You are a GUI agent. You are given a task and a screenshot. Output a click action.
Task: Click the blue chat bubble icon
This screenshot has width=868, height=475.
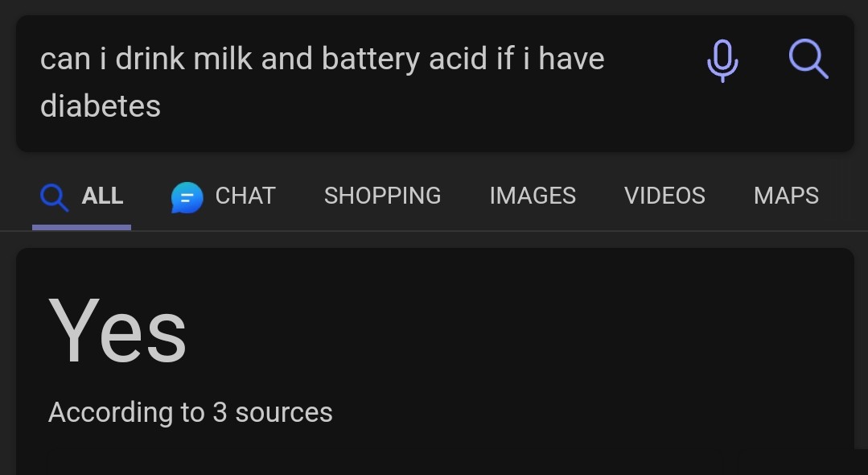click(x=187, y=196)
